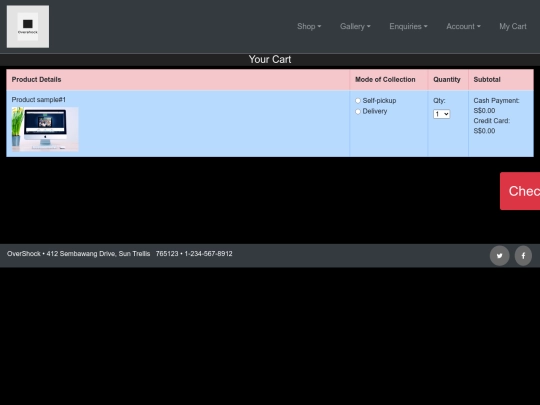Expand the Account menu
Screen dimensions: 540x405
click(463, 27)
